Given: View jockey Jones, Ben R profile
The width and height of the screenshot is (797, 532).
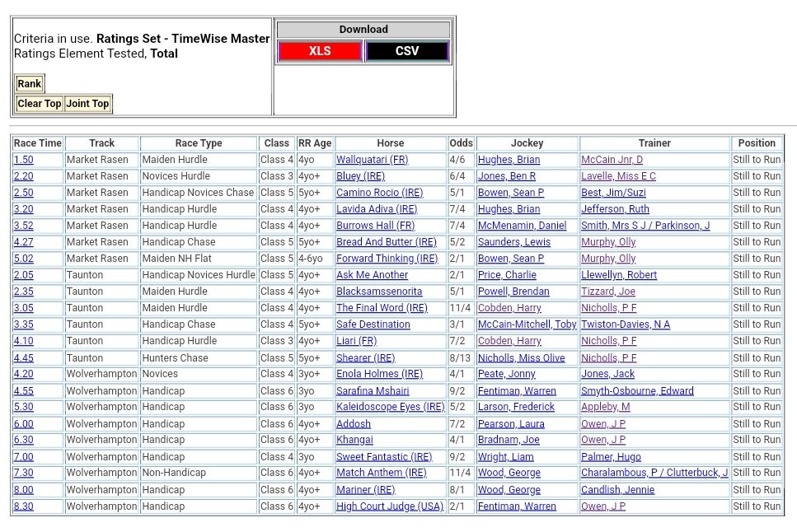Looking at the screenshot, I should pos(507,176).
